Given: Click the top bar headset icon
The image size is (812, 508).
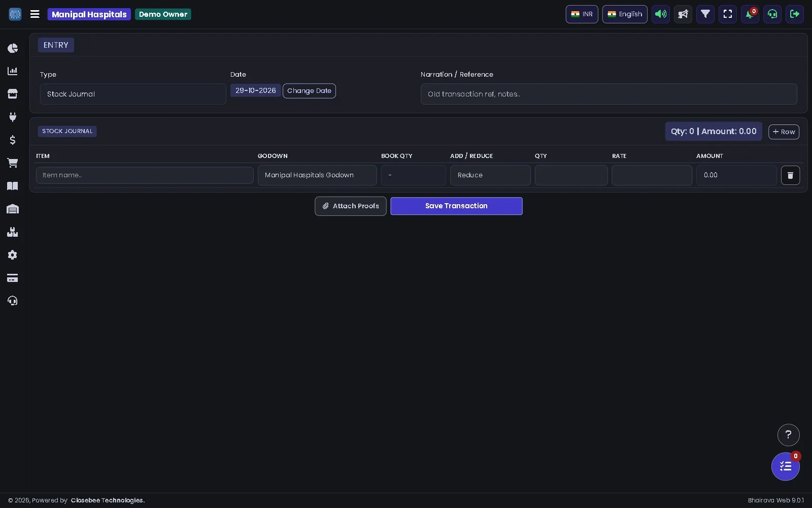Looking at the screenshot, I should tap(772, 14).
